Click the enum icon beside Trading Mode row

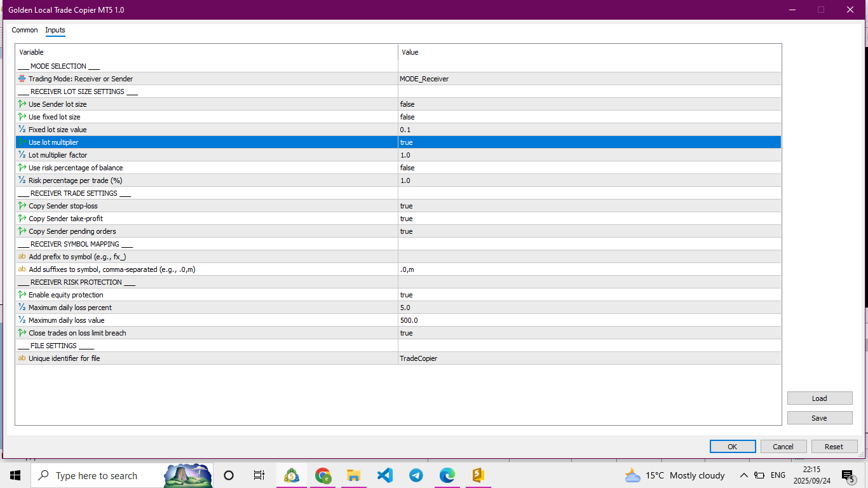click(x=22, y=79)
